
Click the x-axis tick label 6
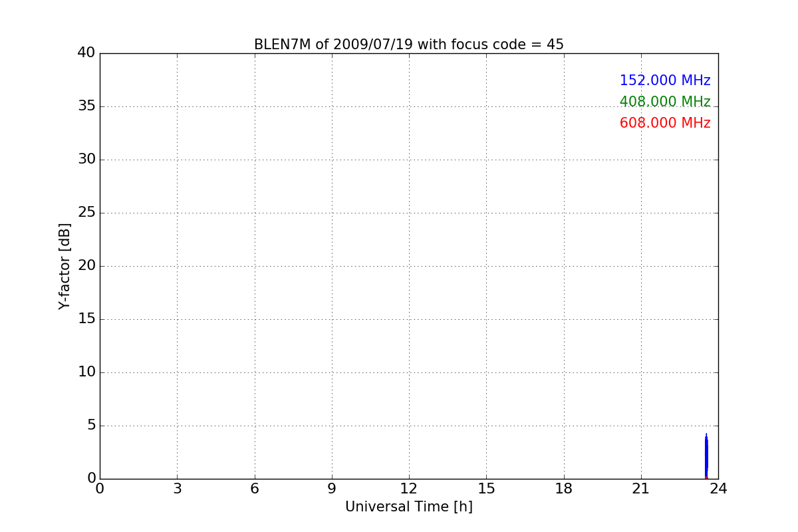click(254, 489)
